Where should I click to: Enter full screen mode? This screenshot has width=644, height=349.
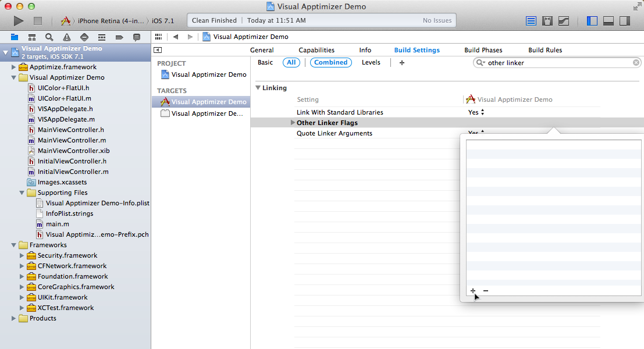click(637, 6)
